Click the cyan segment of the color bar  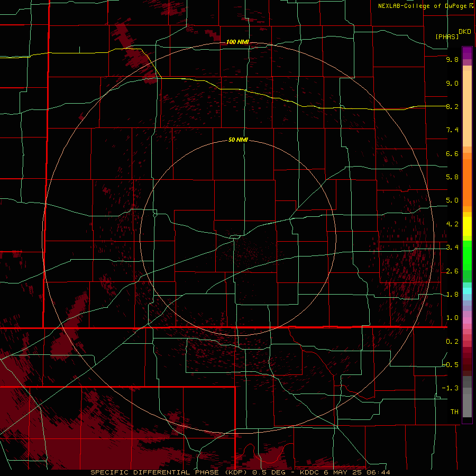(x=467, y=291)
